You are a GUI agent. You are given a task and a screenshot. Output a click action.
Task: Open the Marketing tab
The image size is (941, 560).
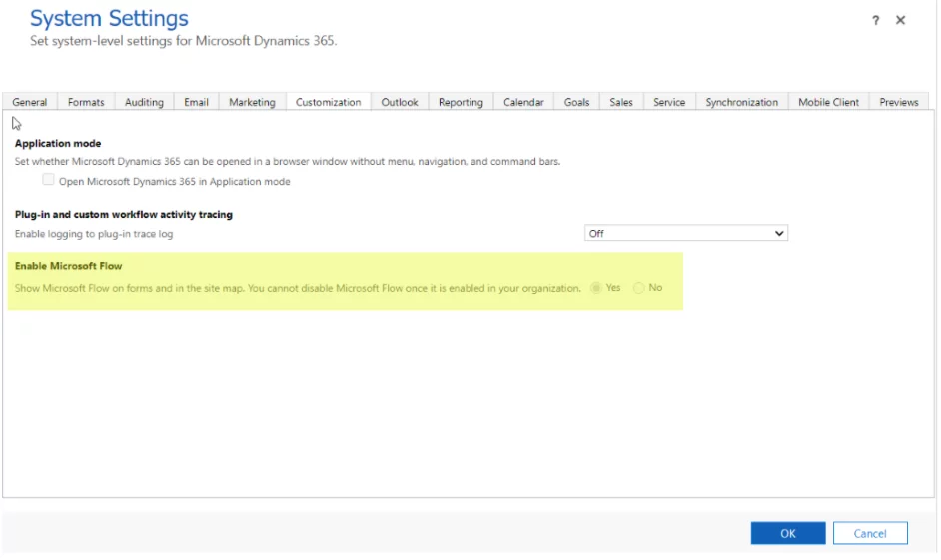[x=252, y=102]
